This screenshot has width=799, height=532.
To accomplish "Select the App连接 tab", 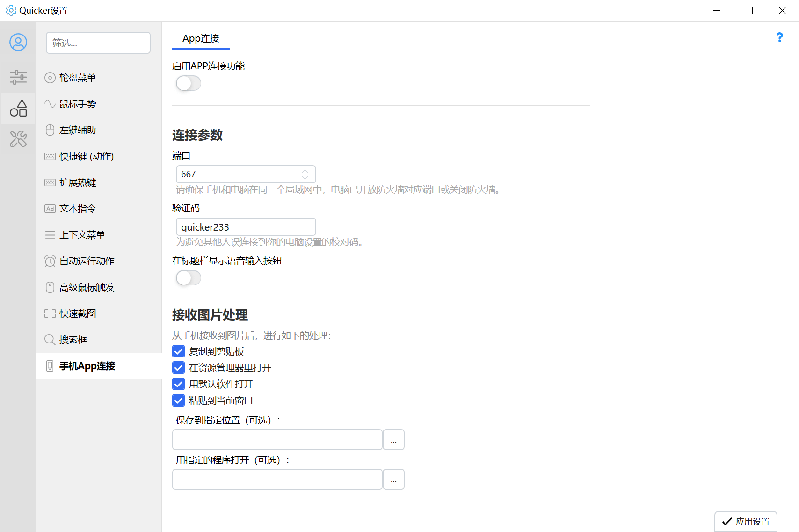I will [201, 38].
